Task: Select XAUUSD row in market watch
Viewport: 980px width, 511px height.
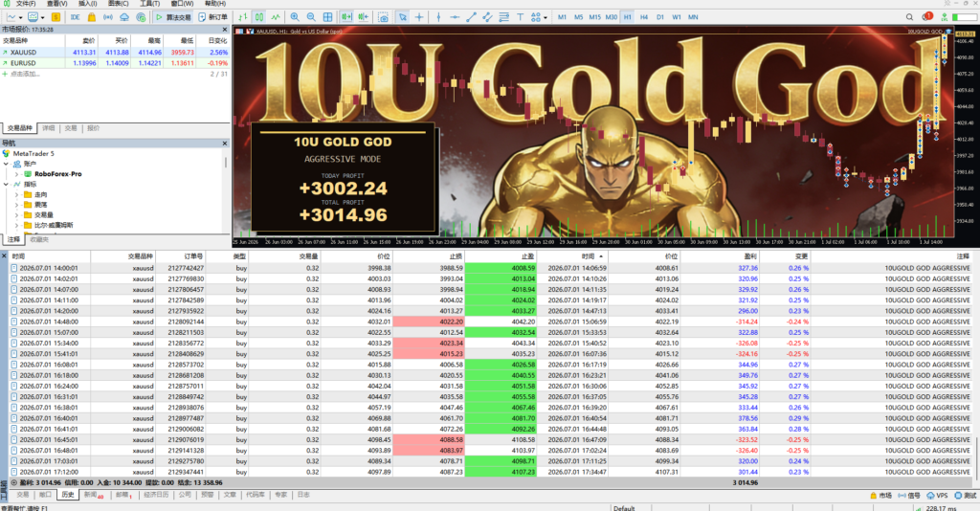Action: (115, 53)
